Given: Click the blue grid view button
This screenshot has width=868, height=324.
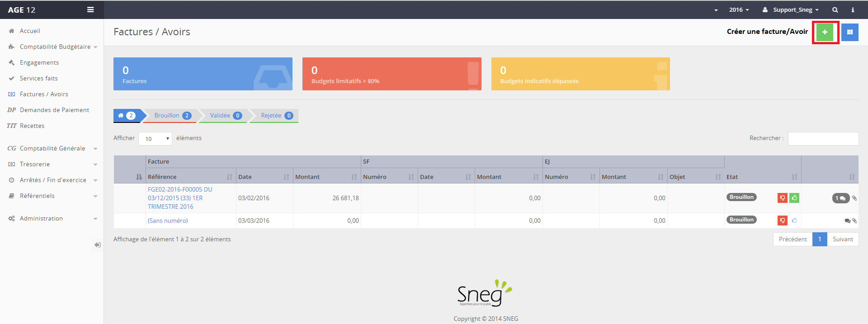Looking at the screenshot, I should pyautogui.click(x=849, y=32).
